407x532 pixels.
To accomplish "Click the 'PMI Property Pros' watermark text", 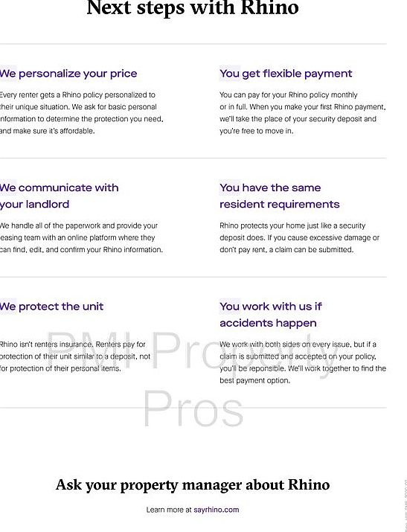I will [193, 378].
